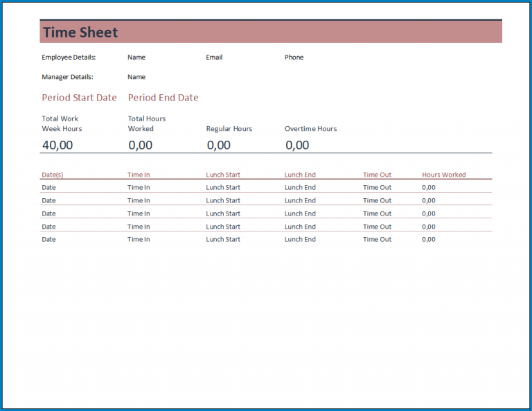Select the Time Out cell in last table row
Screen dimensions: 532x411
377,240
